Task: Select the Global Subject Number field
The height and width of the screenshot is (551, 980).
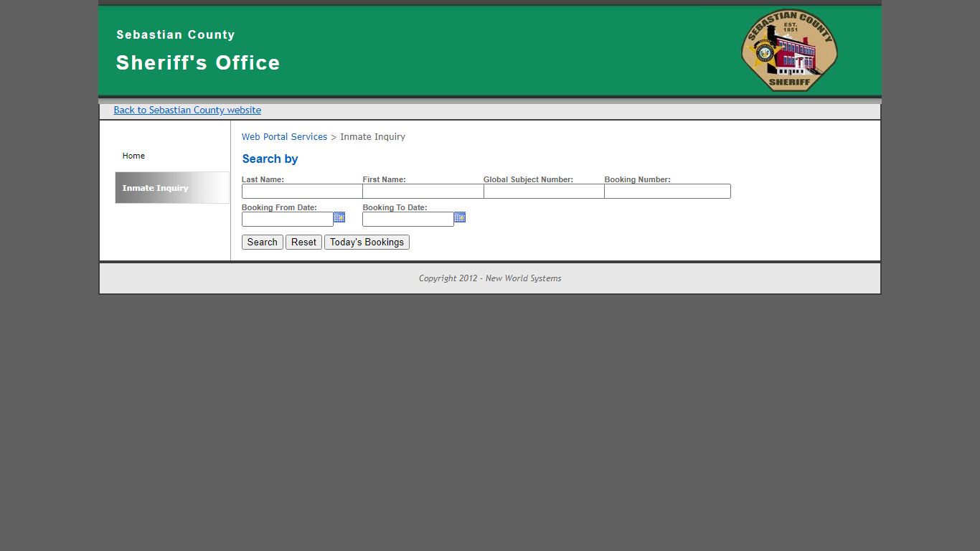Action: pyautogui.click(x=544, y=192)
